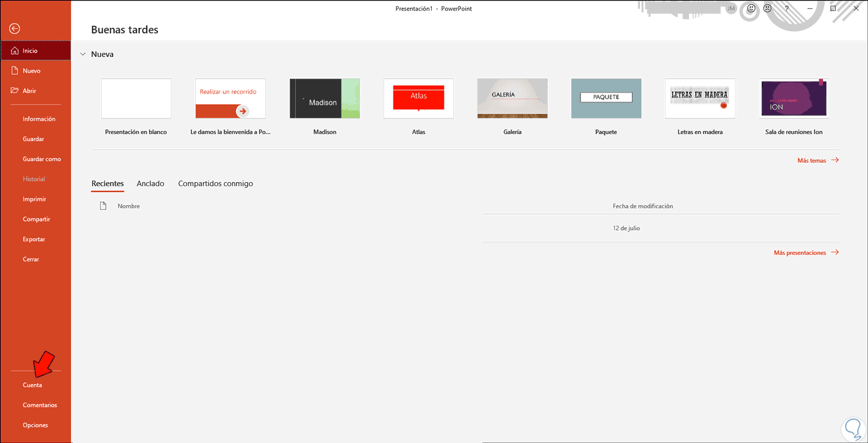This screenshot has width=868, height=443.
Task: Choose Cerrar to close the presentation
Action: click(31, 259)
